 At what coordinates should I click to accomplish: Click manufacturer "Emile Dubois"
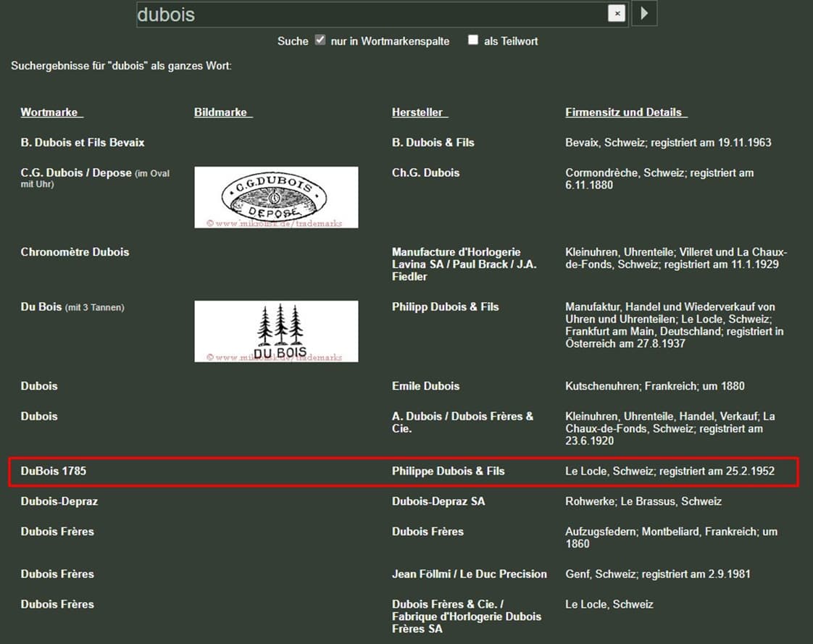[x=425, y=386]
